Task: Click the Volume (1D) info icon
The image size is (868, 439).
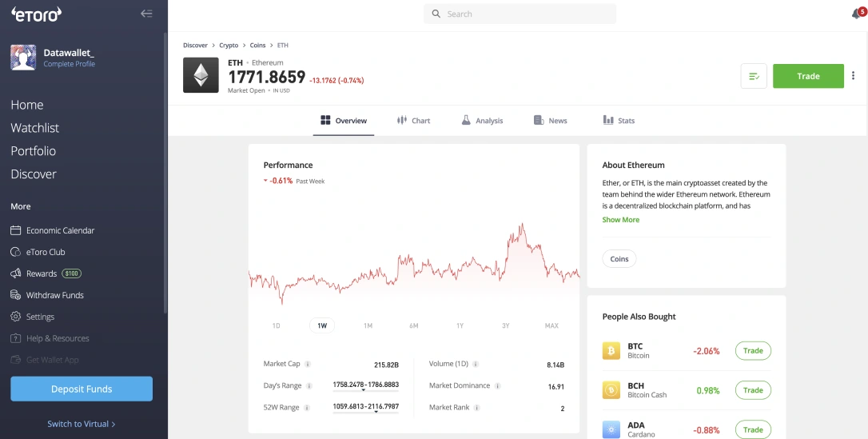Action: pos(476,365)
